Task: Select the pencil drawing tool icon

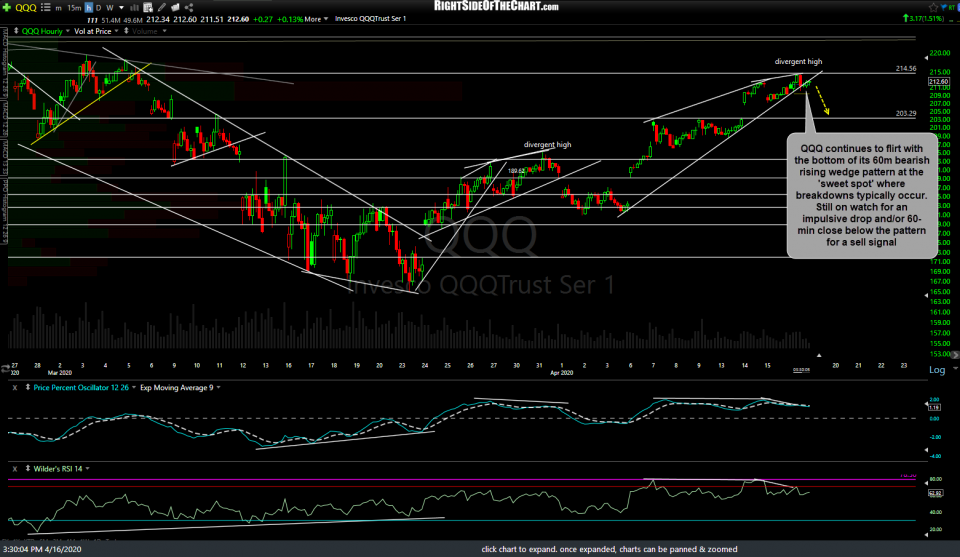Action: (x=162, y=7)
